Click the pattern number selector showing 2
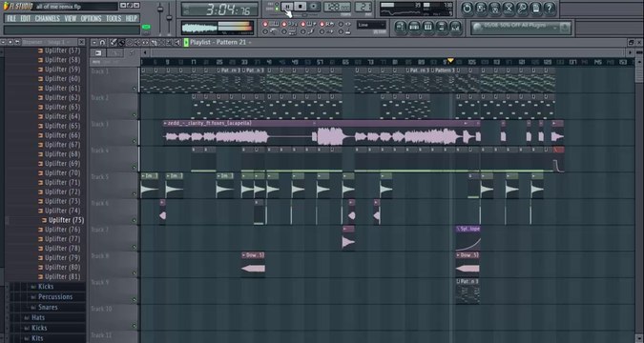644x343 pixels. click(363, 7)
